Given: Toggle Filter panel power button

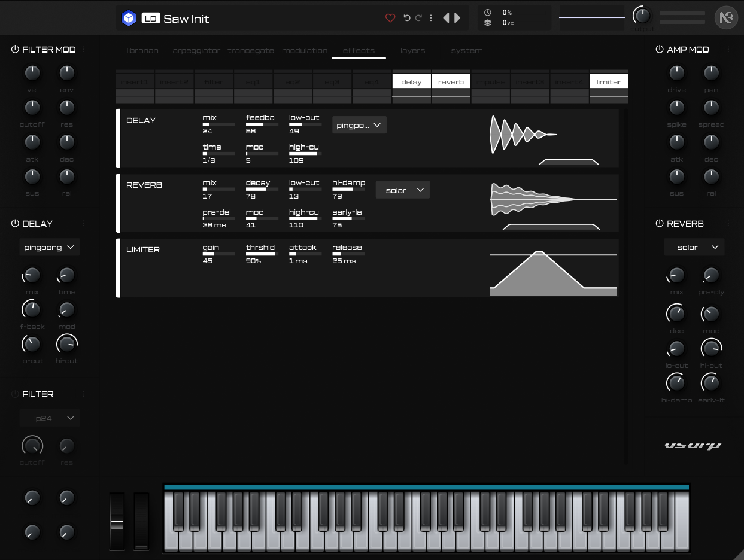Looking at the screenshot, I should (x=15, y=394).
